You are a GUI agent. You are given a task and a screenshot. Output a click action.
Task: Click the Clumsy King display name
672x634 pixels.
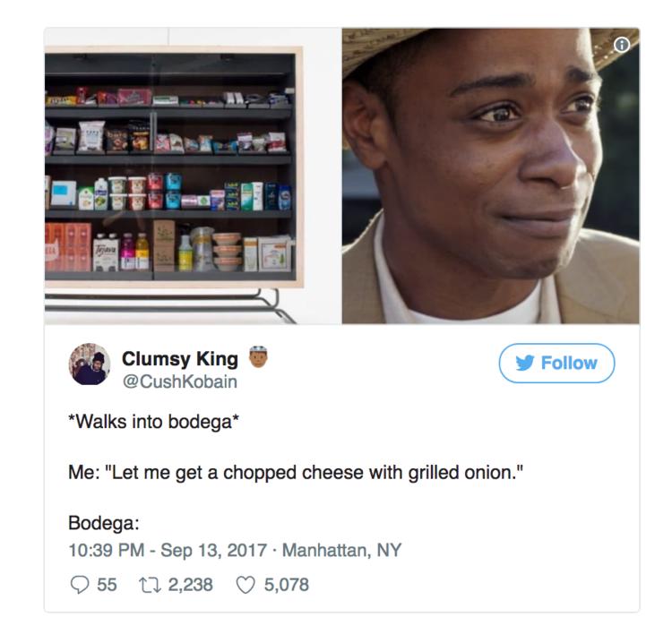180,359
